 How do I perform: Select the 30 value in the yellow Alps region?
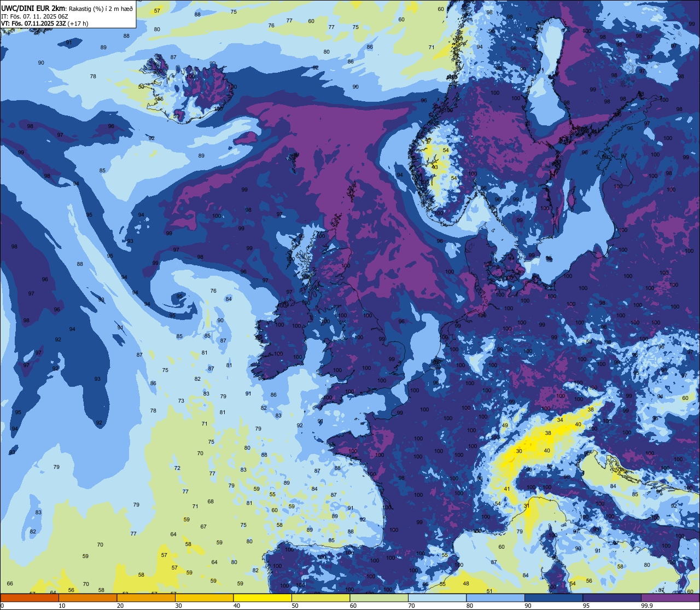coord(519,451)
